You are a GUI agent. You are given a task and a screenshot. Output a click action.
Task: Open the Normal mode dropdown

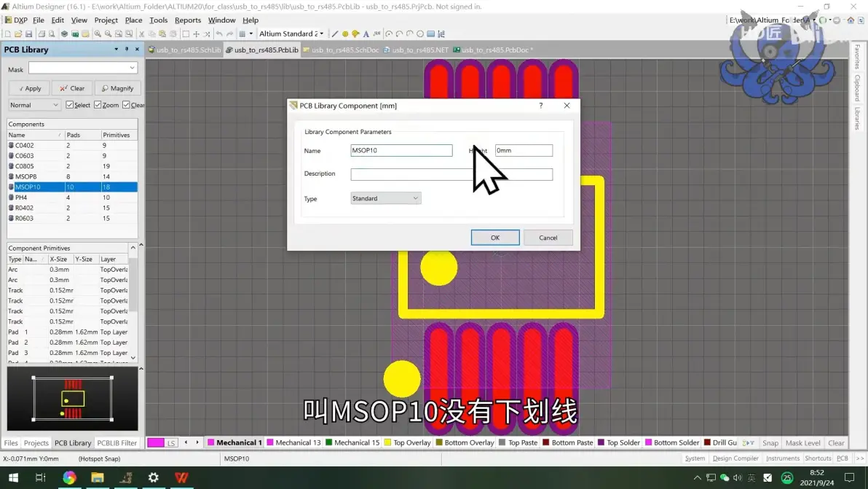(x=55, y=105)
